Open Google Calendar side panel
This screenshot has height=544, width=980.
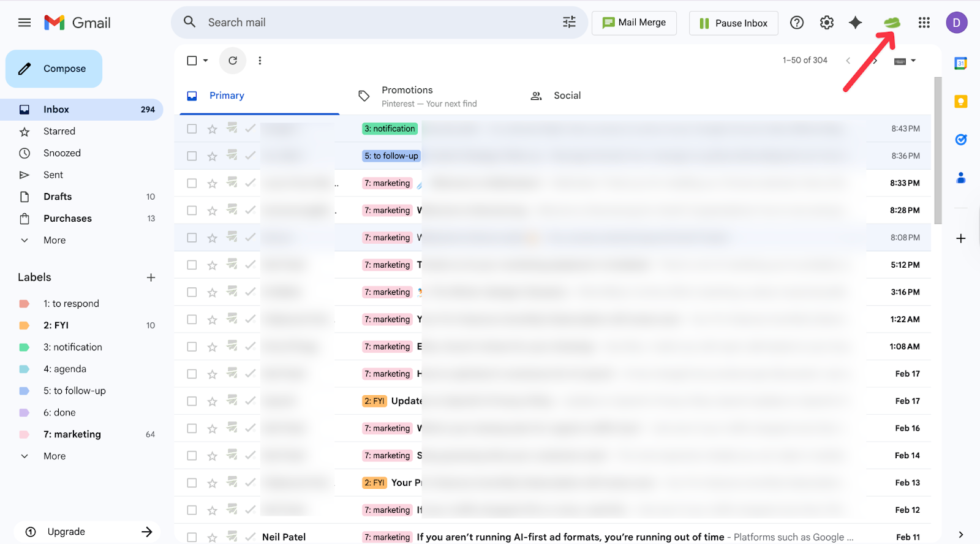(961, 63)
